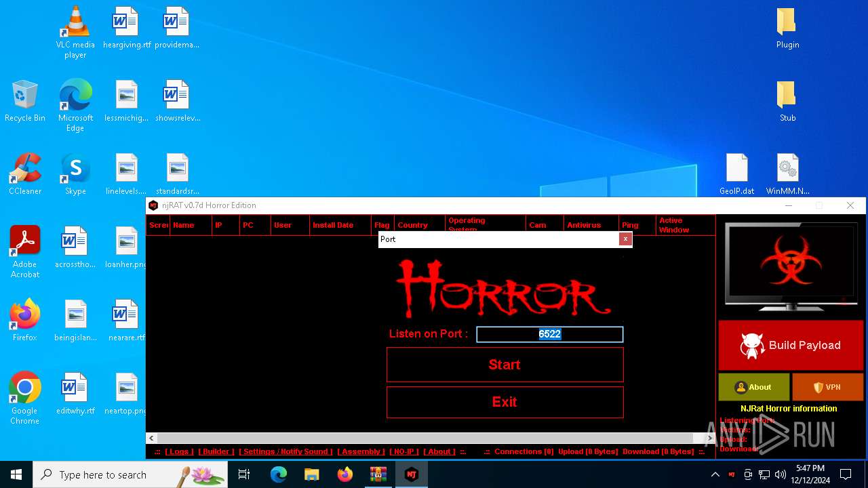
Task: Sort by IP column header
Action: point(226,225)
